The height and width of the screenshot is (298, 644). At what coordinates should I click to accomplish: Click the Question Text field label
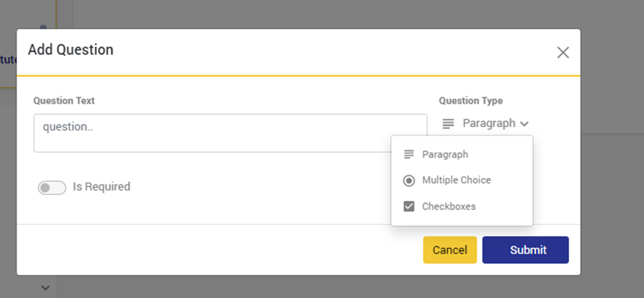tap(64, 101)
